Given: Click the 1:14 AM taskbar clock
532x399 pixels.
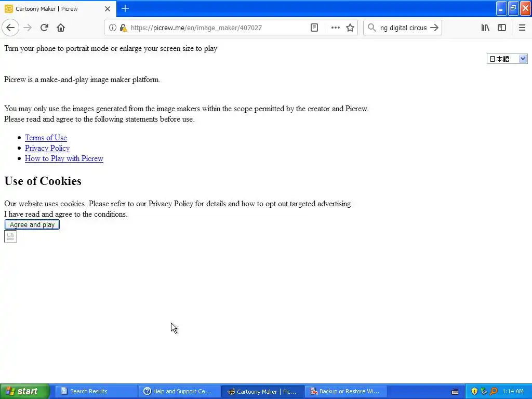Looking at the screenshot, I should pyautogui.click(x=513, y=391).
